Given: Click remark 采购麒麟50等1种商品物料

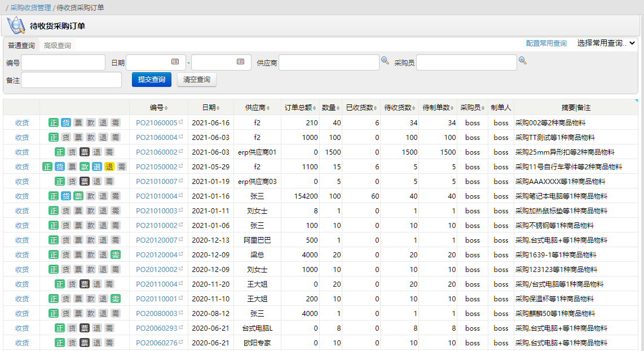Looking at the screenshot, I should pyautogui.click(x=555, y=314).
